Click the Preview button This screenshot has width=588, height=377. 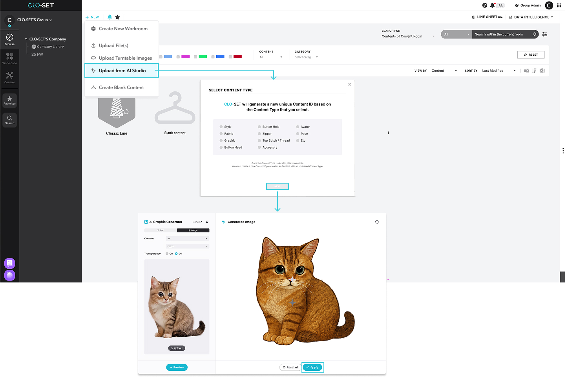[x=177, y=367]
